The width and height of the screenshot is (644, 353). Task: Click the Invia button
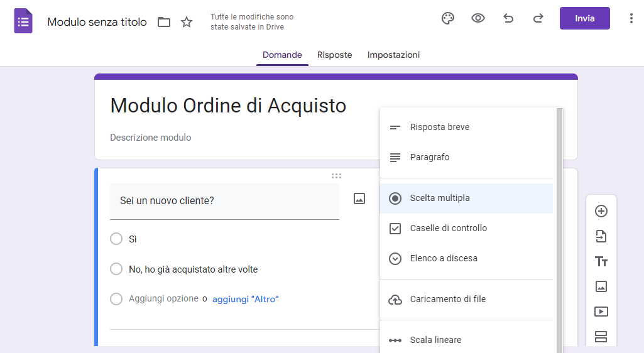(584, 18)
